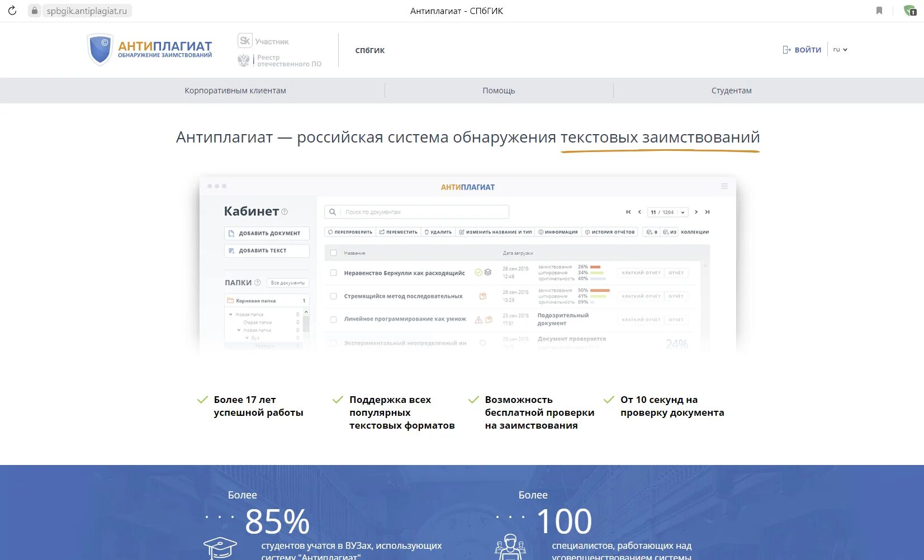Click the Skolkovo Sk participant icon
924x560 pixels.
(245, 41)
